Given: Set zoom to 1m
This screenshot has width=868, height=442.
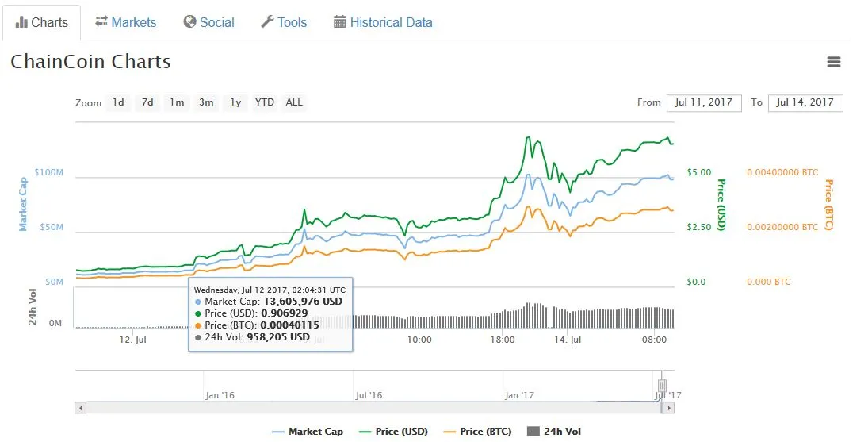Looking at the screenshot, I should [x=177, y=102].
